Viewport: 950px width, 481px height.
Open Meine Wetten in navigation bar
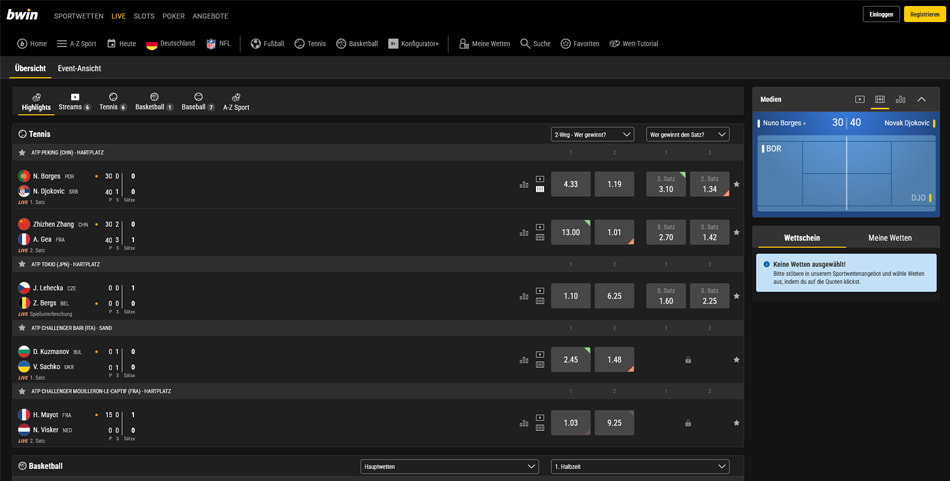click(484, 44)
